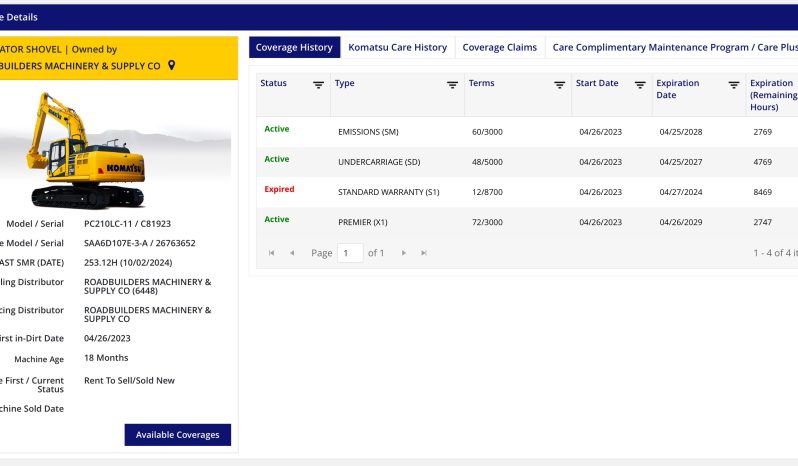
Task: Click the 60/3000 terms value
Action: click(487, 132)
